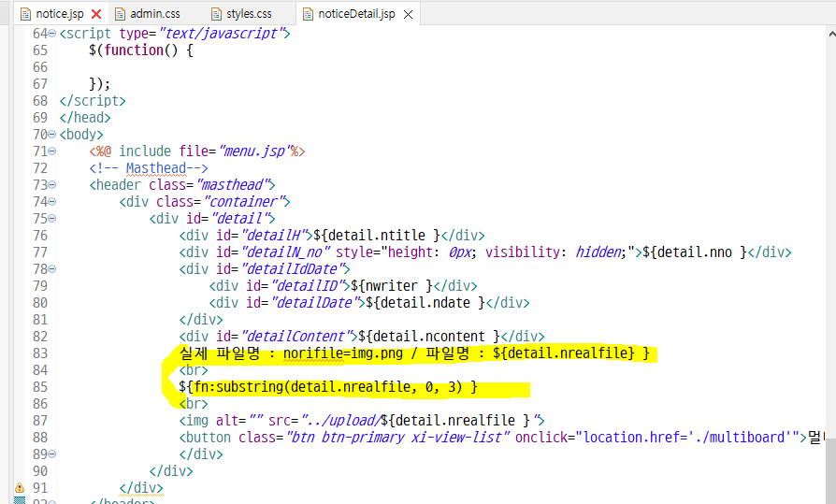Click the "masthead" class value
This screenshot has height=504, width=836.
tap(233, 184)
